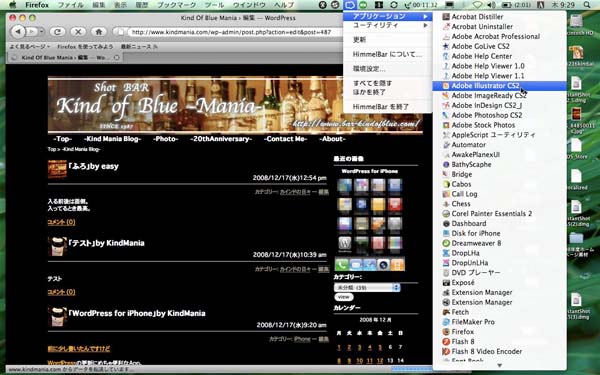This screenshot has width=600, height=375.
Task: Click the Disk for iPhone icon
Action: [x=446, y=233]
